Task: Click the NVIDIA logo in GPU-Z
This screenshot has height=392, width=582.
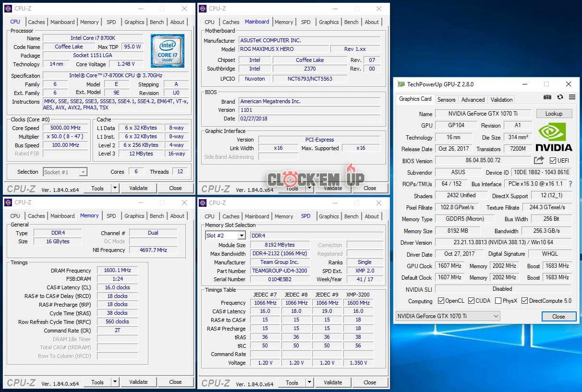Action: pos(554,137)
